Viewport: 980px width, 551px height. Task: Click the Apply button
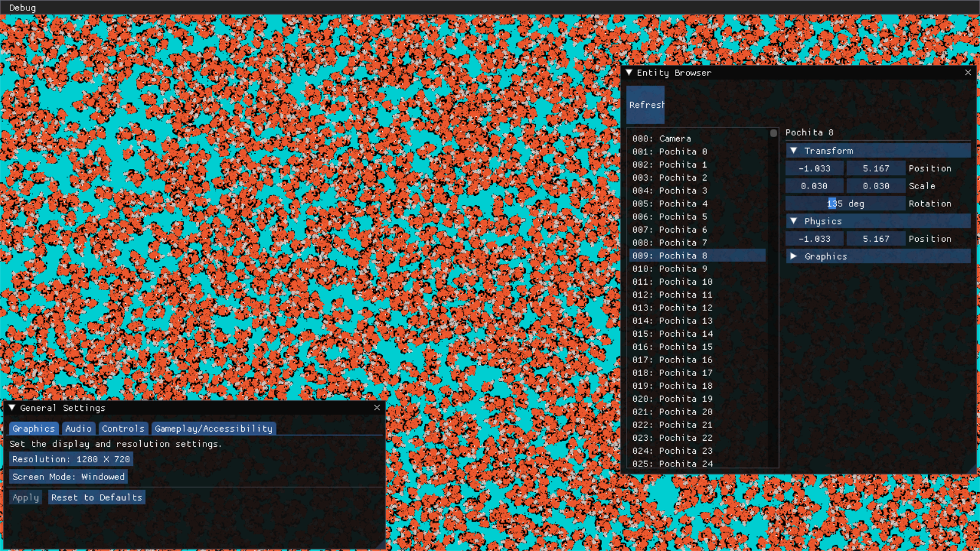[x=26, y=498]
